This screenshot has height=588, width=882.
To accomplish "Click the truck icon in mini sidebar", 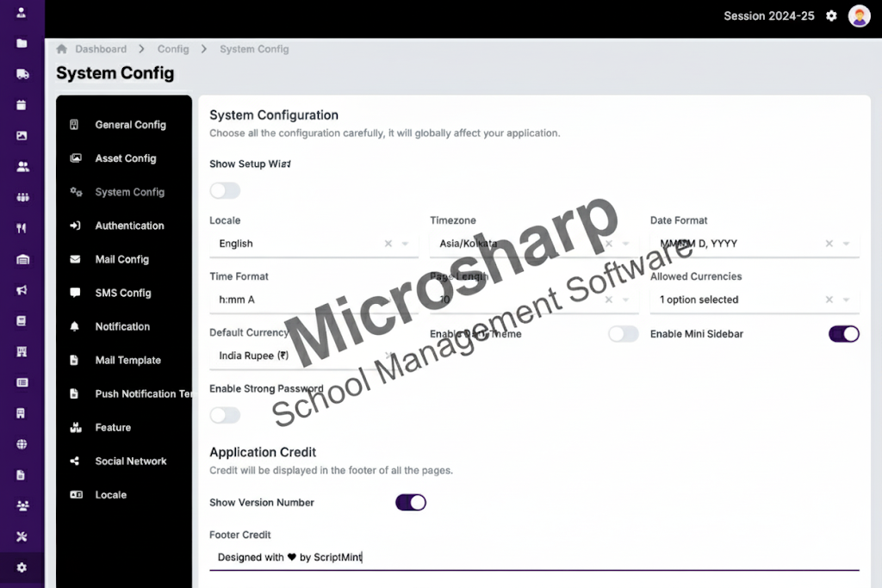I will pyautogui.click(x=22, y=74).
